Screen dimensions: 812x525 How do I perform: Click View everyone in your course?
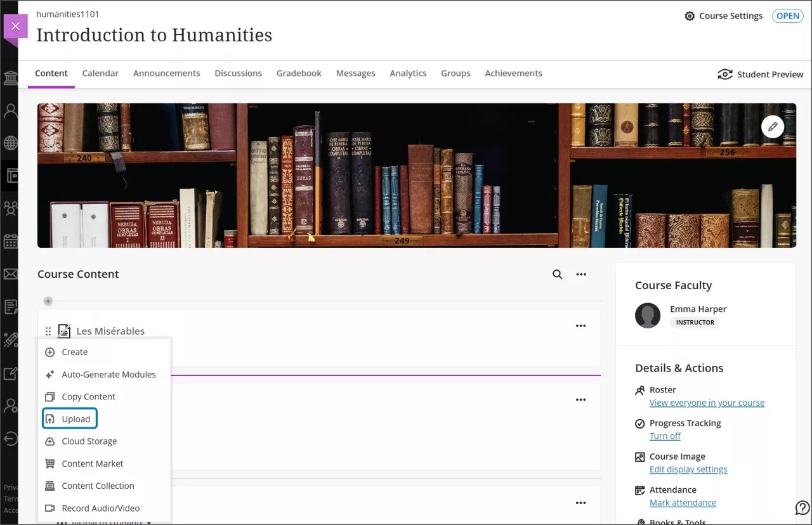coord(707,402)
